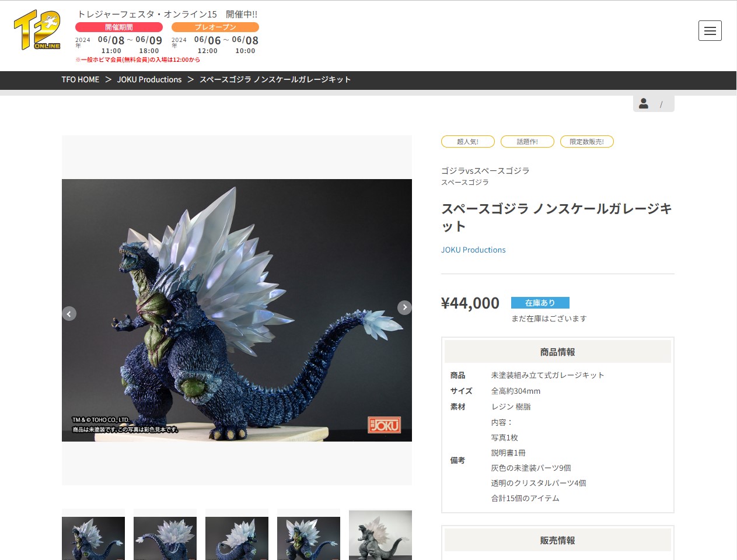Click the 透明のクリスタルパーツ4個 line
Viewport: 737px width, 560px height.
(x=539, y=483)
